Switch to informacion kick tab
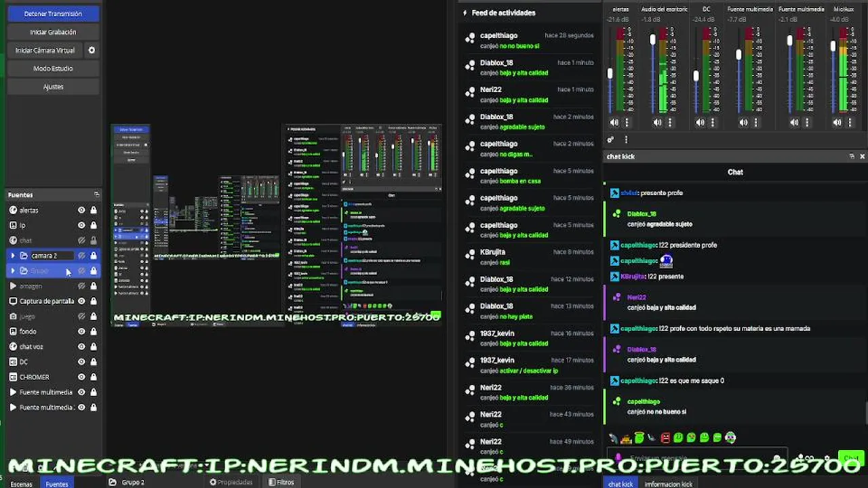The height and width of the screenshot is (488, 868). click(668, 484)
